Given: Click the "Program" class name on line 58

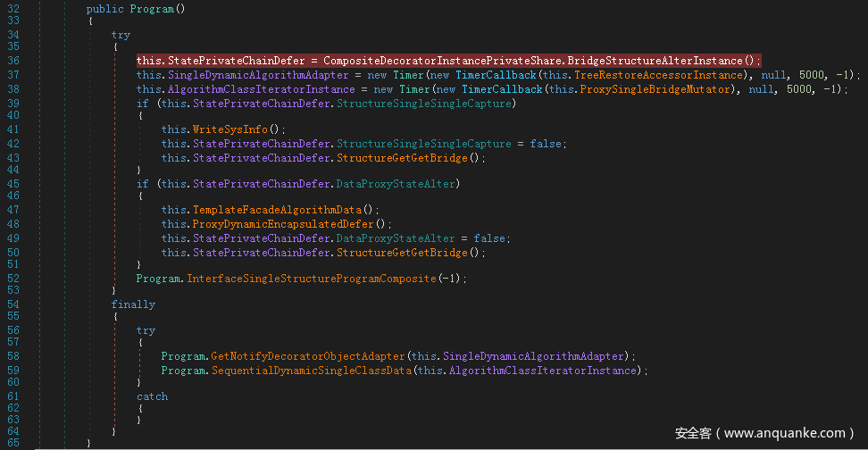Looking at the screenshot, I should [x=183, y=356].
